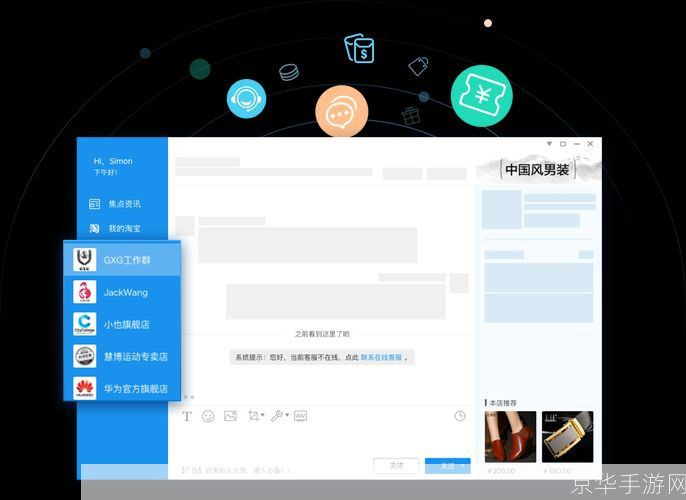
Task: Open the JackWang chat
Action: (122, 292)
